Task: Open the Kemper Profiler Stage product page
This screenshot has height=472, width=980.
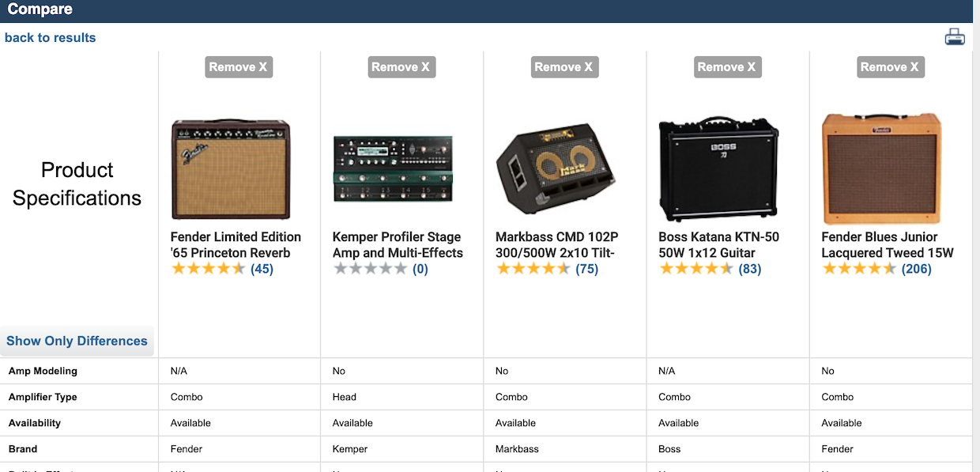Action: [396, 245]
